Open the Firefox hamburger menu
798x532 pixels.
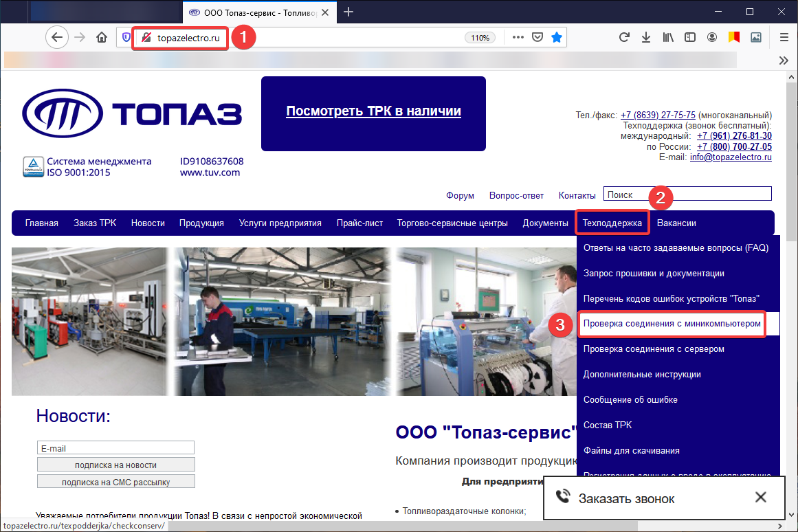pyautogui.click(x=784, y=37)
